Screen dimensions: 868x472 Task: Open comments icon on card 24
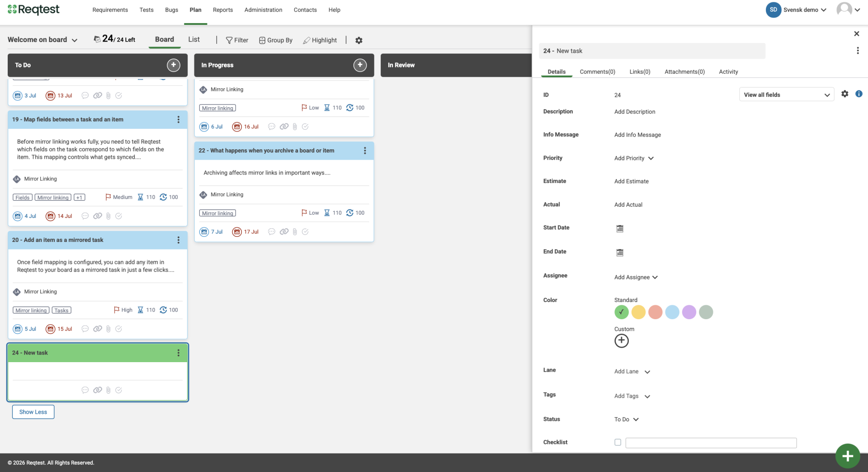85,390
